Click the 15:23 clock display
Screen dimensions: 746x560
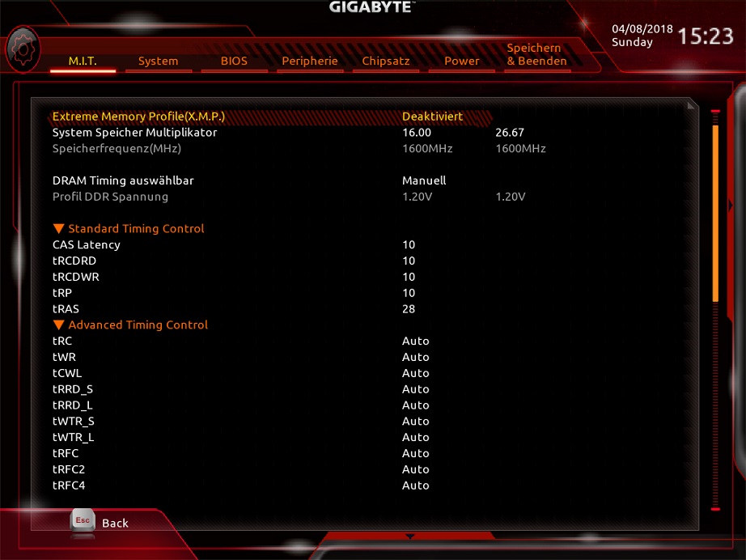point(706,36)
